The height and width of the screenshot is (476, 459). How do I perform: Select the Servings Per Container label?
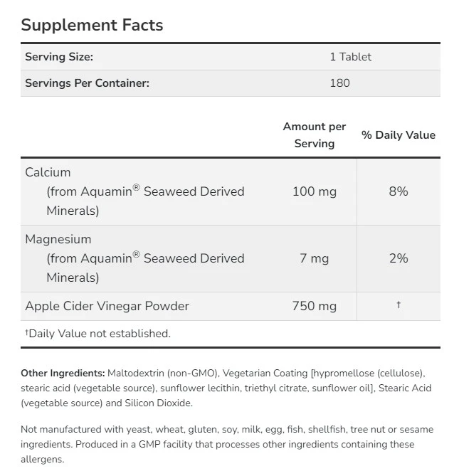87,83
